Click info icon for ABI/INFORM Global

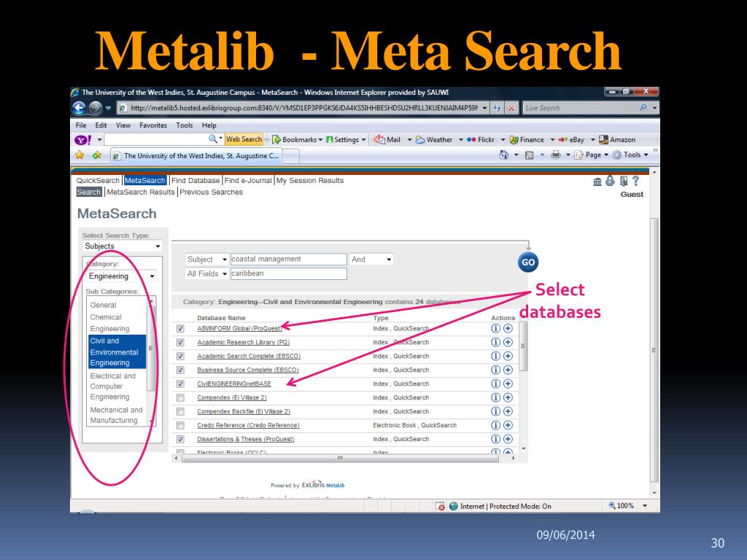coord(495,328)
